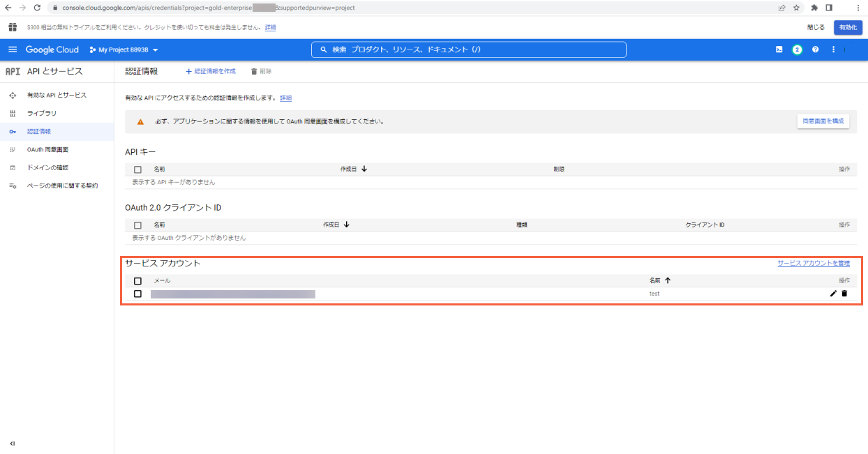Image resolution: width=868 pixels, height=454 pixels.
Task: Edit the test service account with pencil icon
Action: click(833, 294)
